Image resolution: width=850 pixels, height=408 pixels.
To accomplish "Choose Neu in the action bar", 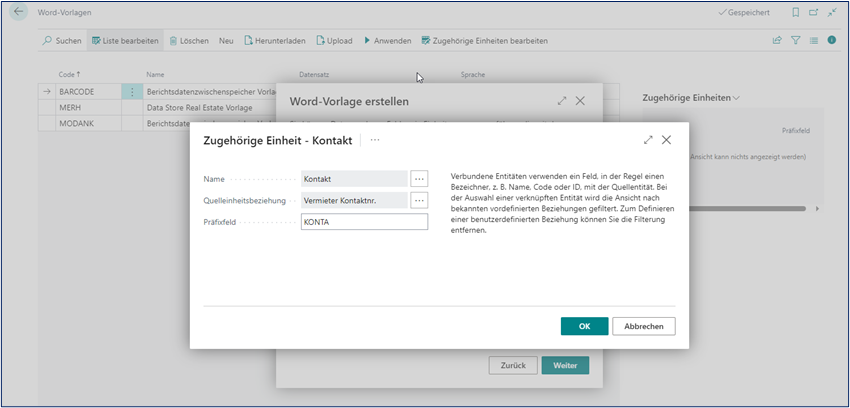I will coord(226,41).
